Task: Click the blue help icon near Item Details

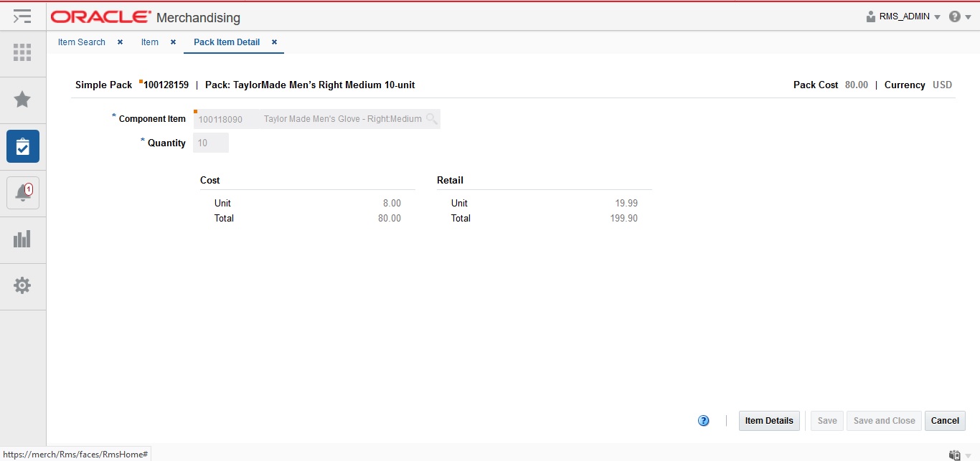Action: pyautogui.click(x=704, y=421)
